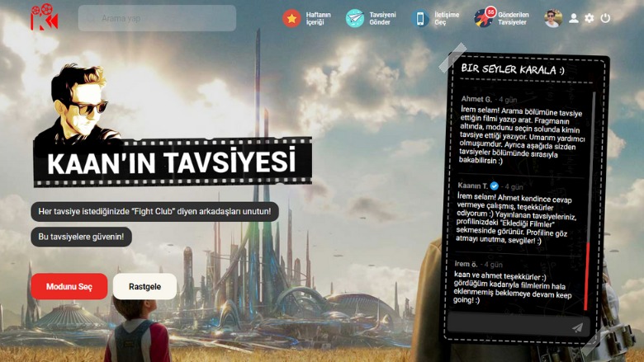644x362 pixels.
Task: Select the 'KAAN'IN TAVSİYESİ' film-strip title
Action: [x=173, y=162]
